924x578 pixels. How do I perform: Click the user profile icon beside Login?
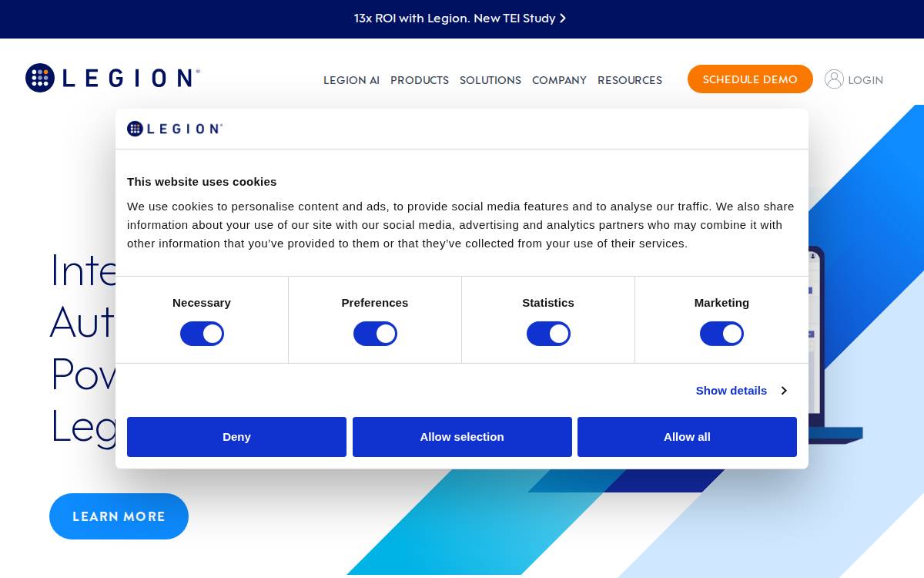pos(834,79)
